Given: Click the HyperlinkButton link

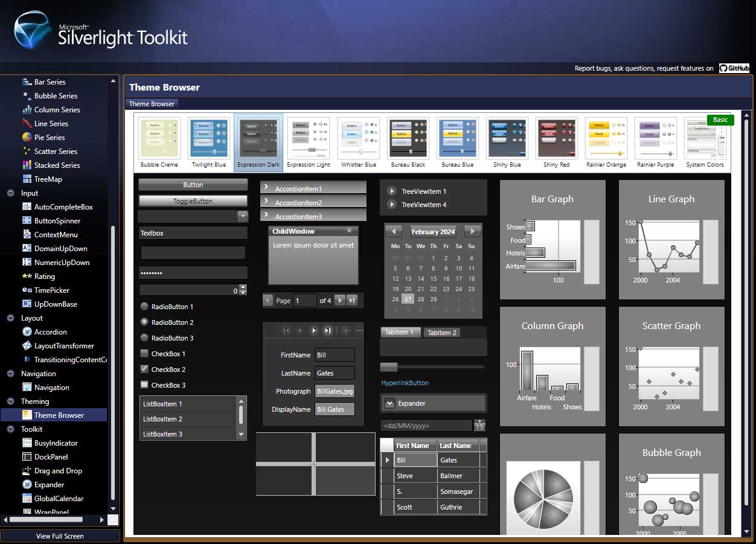Looking at the screenshot, I should click(405, 383).
